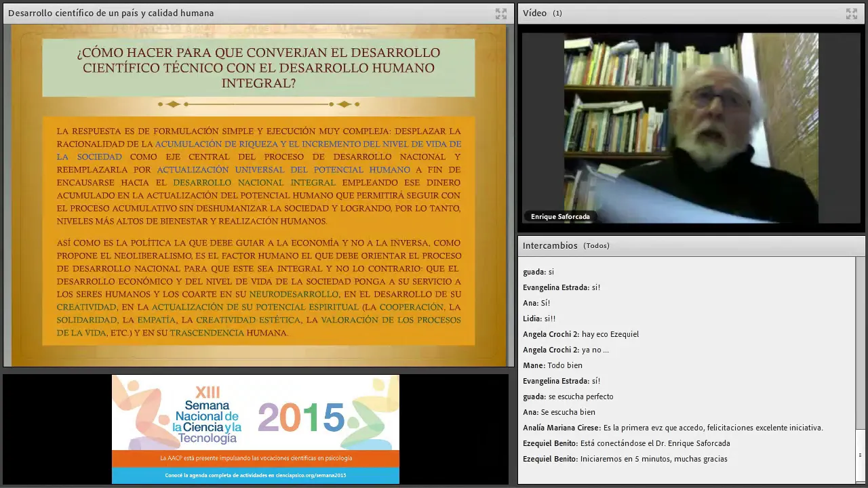Click the Intercambios pod title
Screen dimensions: 868x488
550,245
